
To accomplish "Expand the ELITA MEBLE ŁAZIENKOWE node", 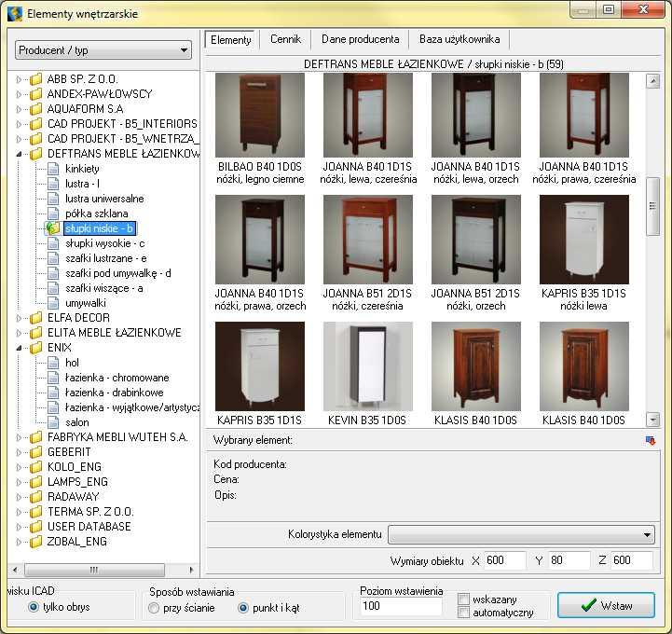I will (x=19, y=333).
